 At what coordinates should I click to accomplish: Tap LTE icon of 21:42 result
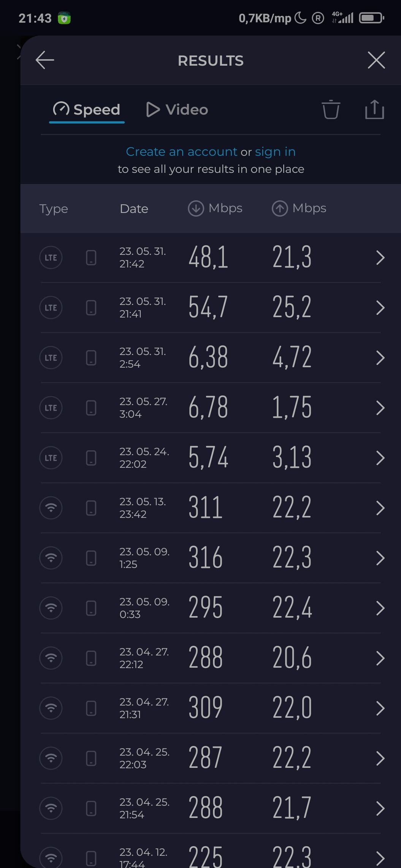point(51,257)
